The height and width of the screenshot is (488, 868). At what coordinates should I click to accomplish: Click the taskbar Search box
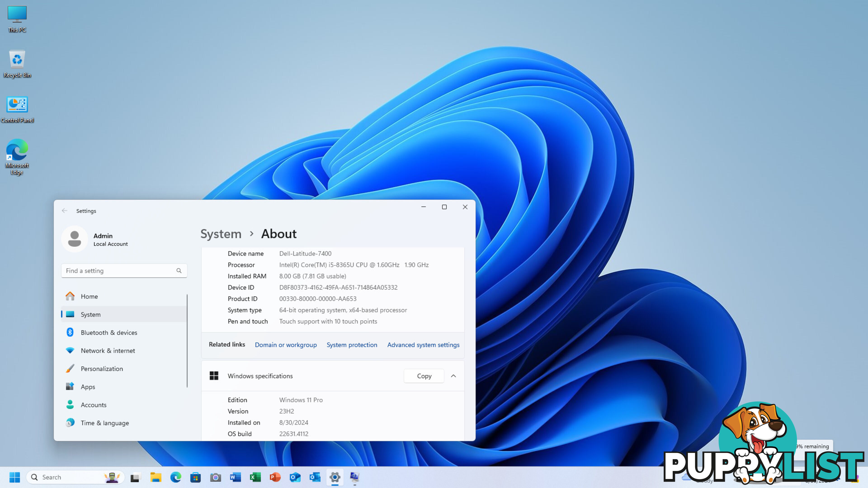pyautogui.click(x=75, y=477)
